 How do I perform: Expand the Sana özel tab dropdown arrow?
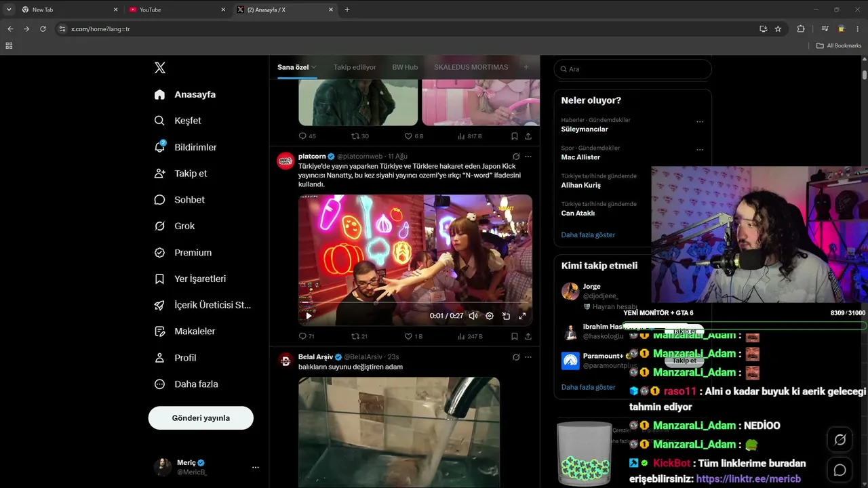314,67
